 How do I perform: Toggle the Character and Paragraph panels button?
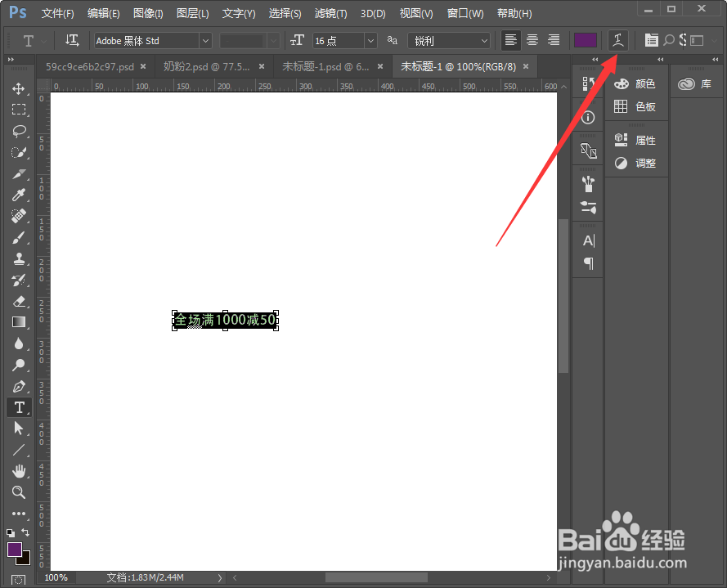[x=651, y=41]
